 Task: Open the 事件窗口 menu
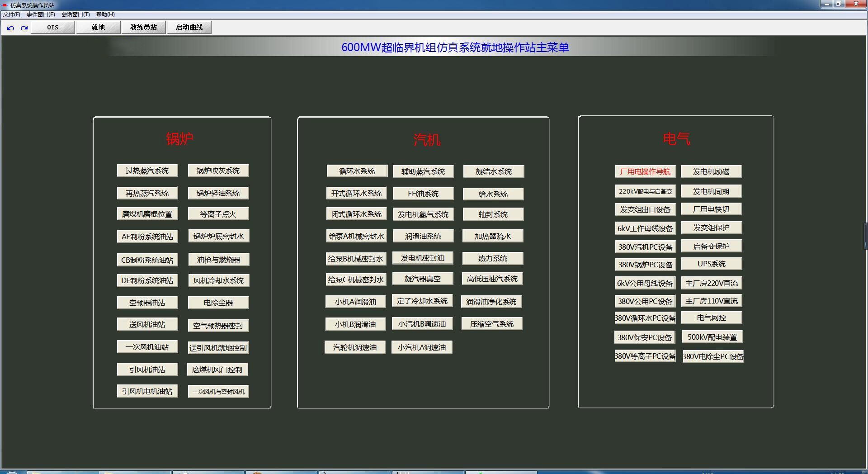[x=41, y=14]
